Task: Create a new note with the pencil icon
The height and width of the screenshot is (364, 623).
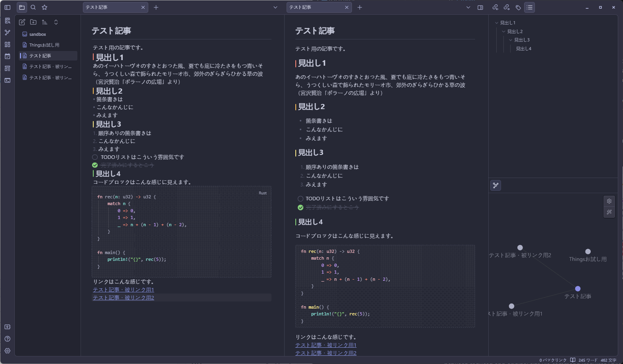Action: click(x=22, y=22)
